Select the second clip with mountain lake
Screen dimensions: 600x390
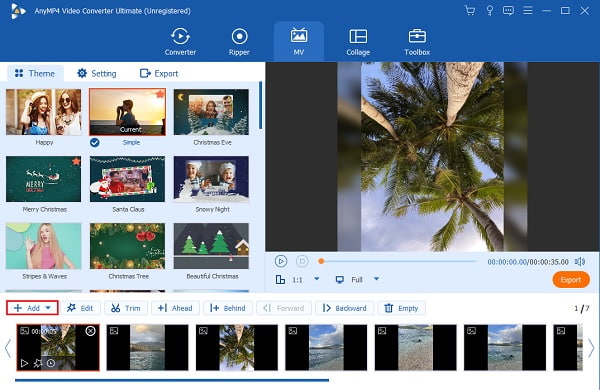click(147, 348)
